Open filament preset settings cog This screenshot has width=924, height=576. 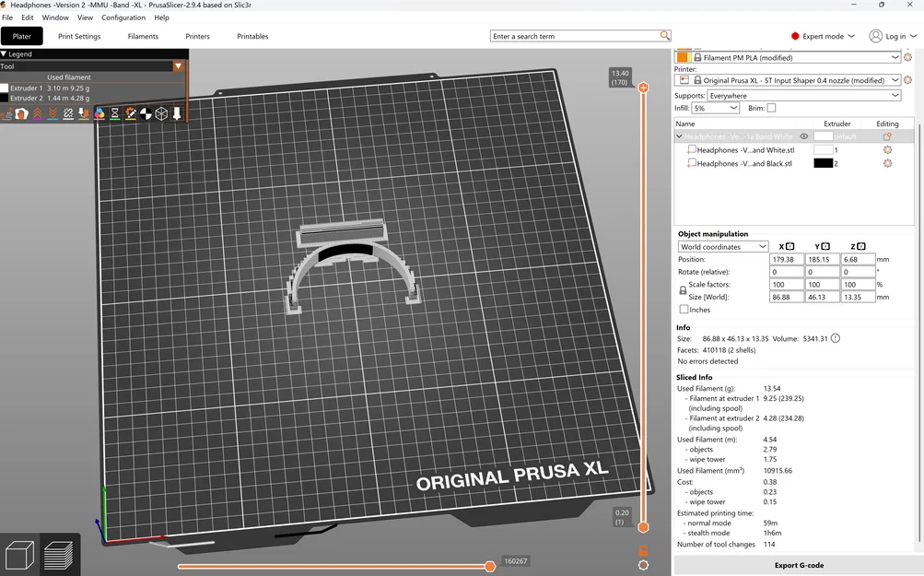[x=907, y=57]
